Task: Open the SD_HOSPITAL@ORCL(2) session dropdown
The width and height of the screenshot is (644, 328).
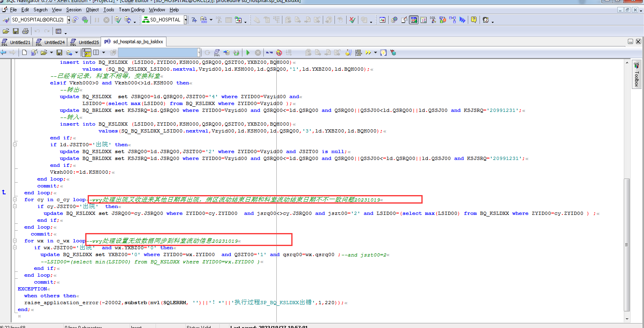Action: 69,20
